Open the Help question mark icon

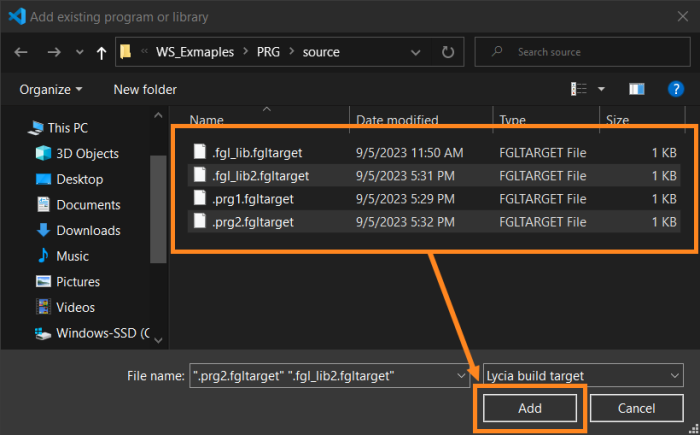[x=675, y=89]
